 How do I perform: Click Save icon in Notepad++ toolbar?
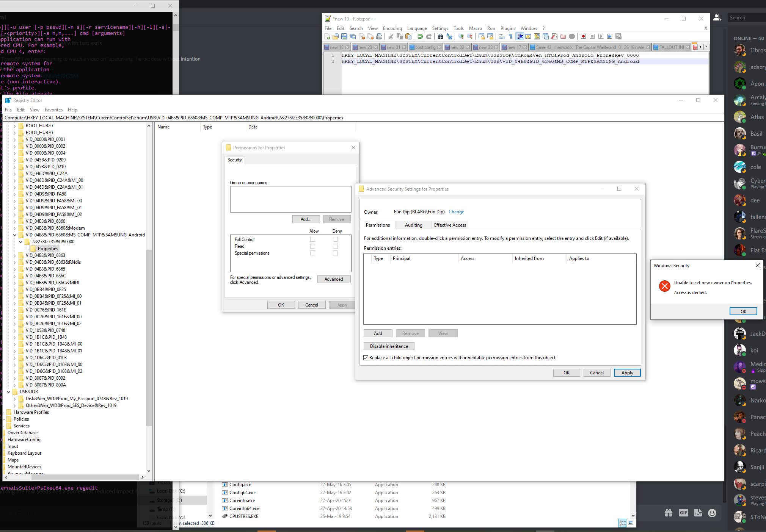coord(344,36)
